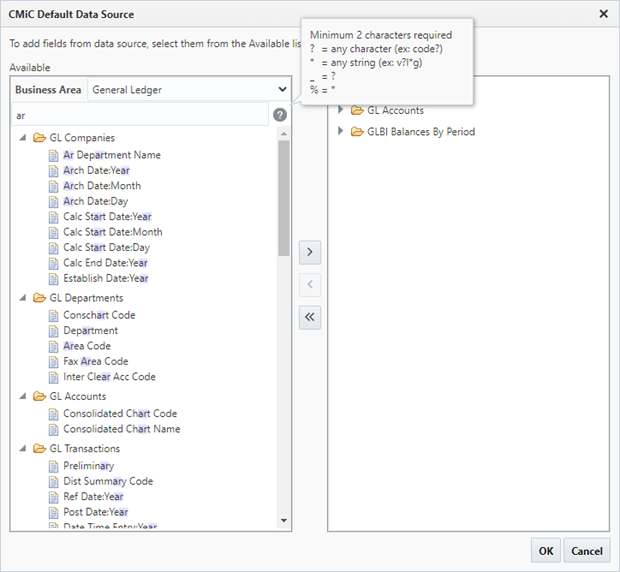Click the document icon beside Ar Department Name
The width and height of the screenshot is (620, 572).
tap(53, 155)
